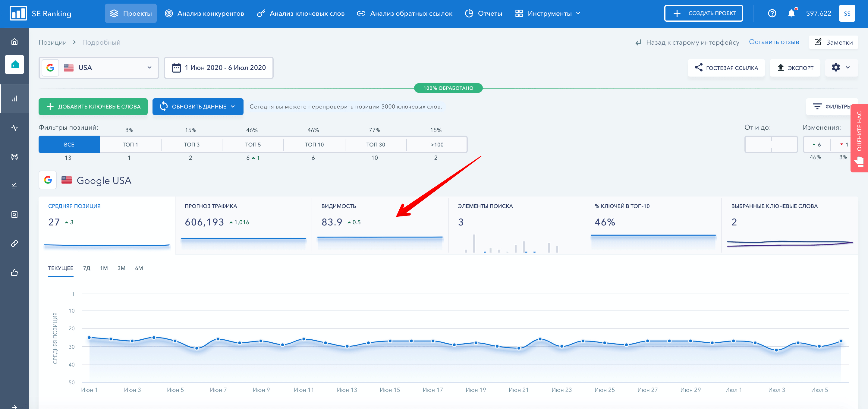Open the bar chart rankings sidebar icon
Image resolution: width=868 pixels, height=409 pixels.
click(x=14, y=99)
